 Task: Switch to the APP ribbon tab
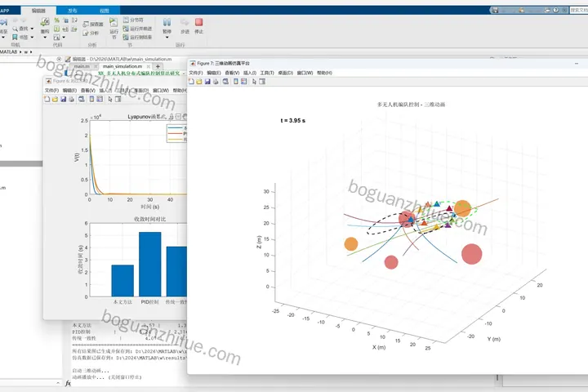click(x=5, y=11)
